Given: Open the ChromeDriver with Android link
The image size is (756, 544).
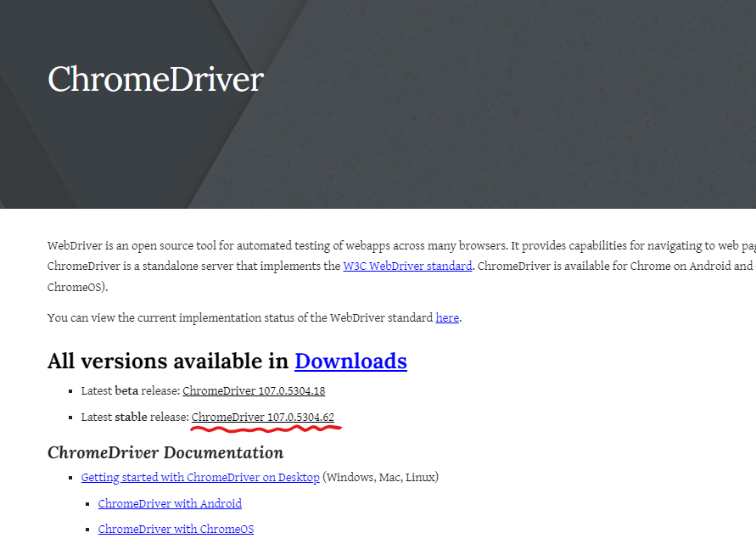Looking at the screenshot, I should click(x=170, y=503).
